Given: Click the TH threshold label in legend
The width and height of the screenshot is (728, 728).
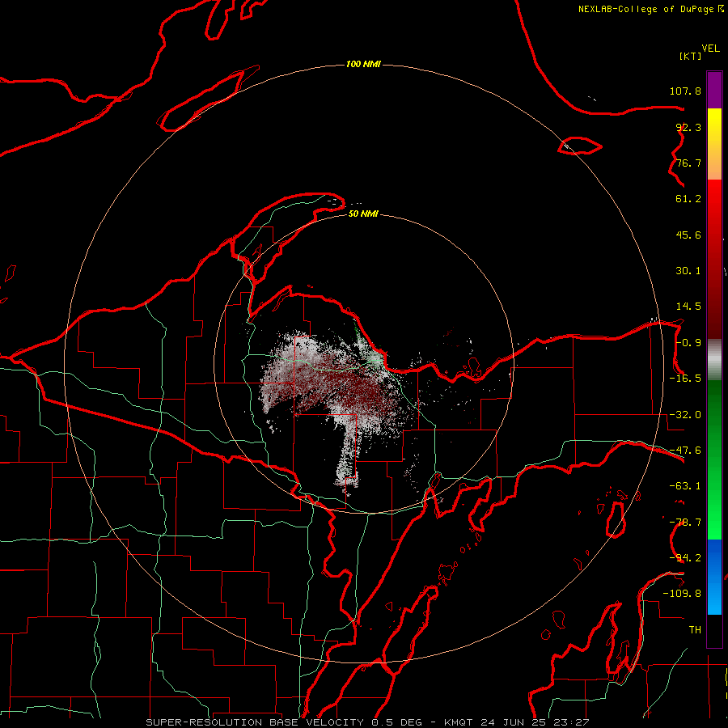Looking at the screenshot, I should click(x=695, y=630).
